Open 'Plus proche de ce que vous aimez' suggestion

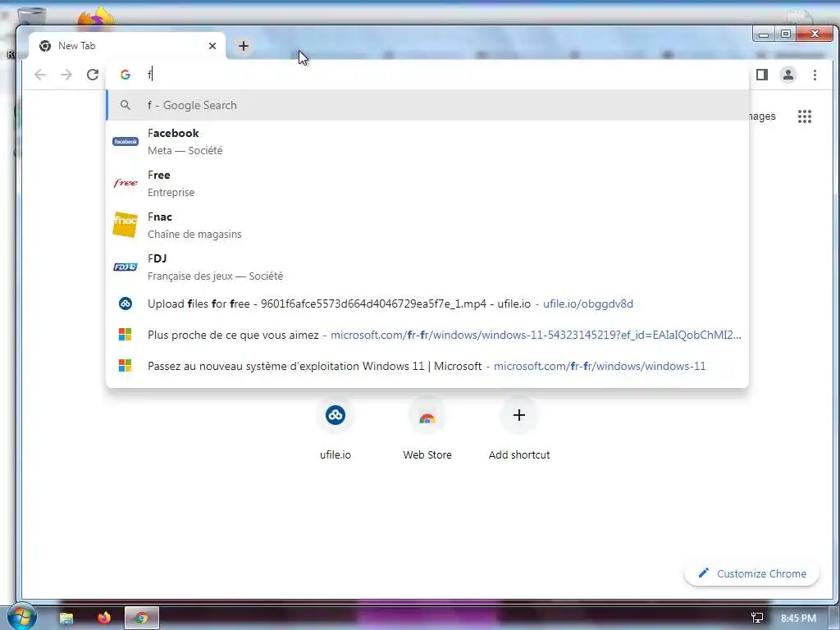pyautogui.click(x=427, y=335)
